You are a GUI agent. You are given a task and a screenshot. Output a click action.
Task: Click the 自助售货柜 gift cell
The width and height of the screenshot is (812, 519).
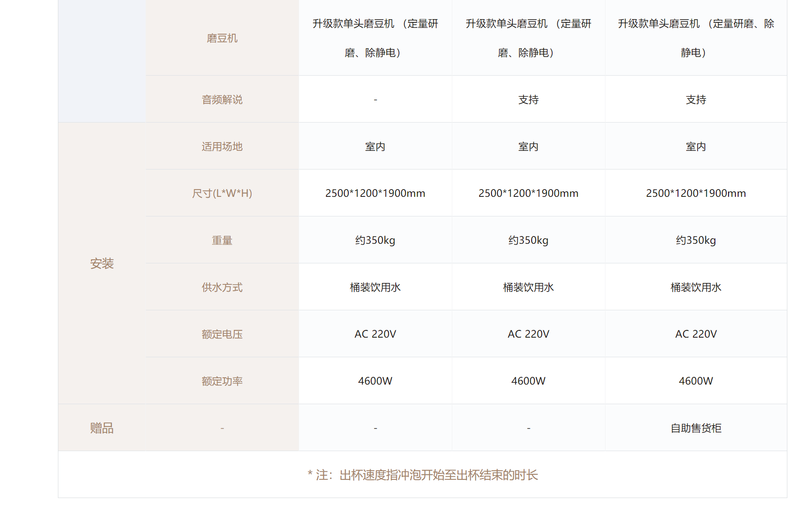click(x=696, y=428)
